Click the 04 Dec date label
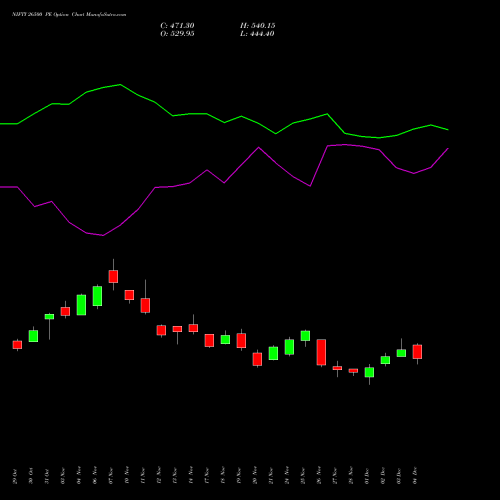Viewport: 500px width, 500px height. click(415, 476)
